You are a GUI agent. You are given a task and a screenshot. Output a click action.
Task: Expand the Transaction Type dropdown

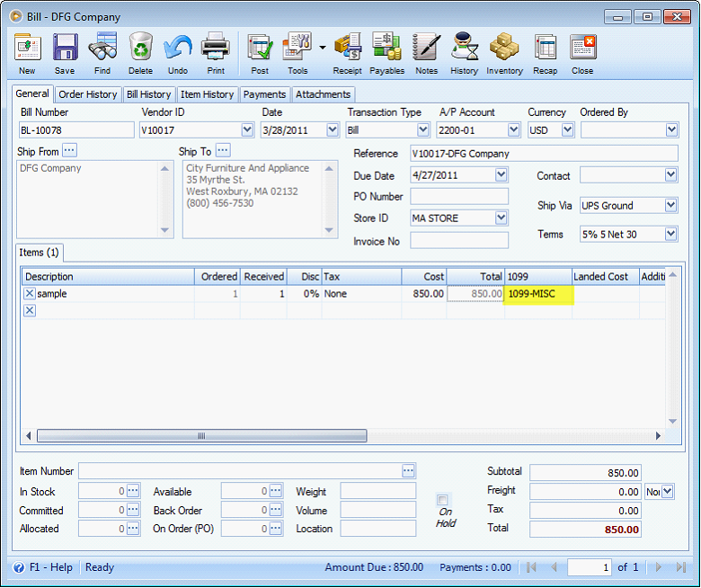point(422,130)
